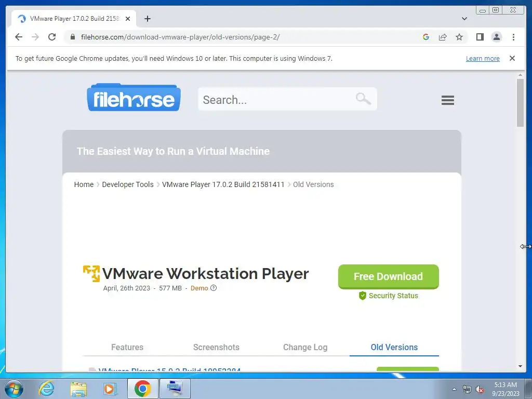
Task: View site security lock information
Action: tap(73, 37)
